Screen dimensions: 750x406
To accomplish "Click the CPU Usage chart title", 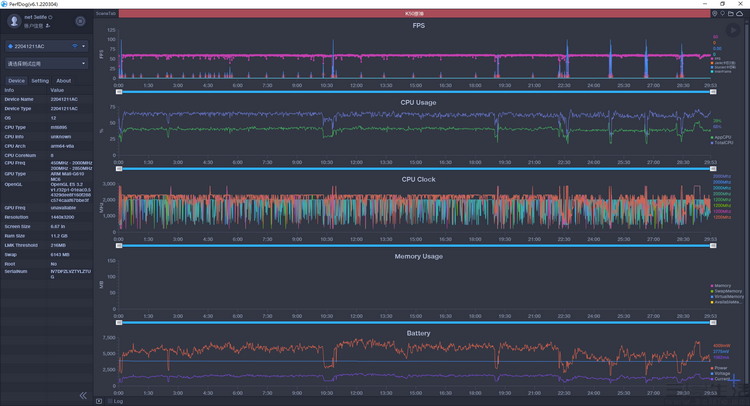I will pos(419,102).
